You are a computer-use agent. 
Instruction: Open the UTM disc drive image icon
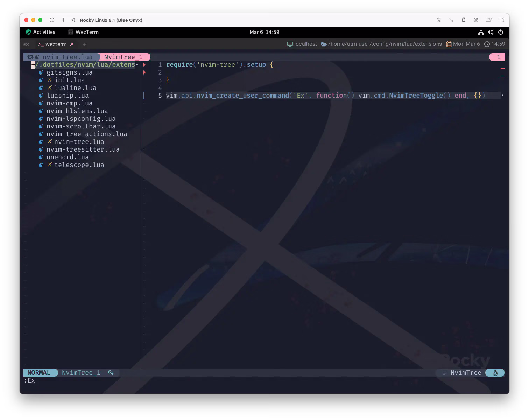coord(476,20)
